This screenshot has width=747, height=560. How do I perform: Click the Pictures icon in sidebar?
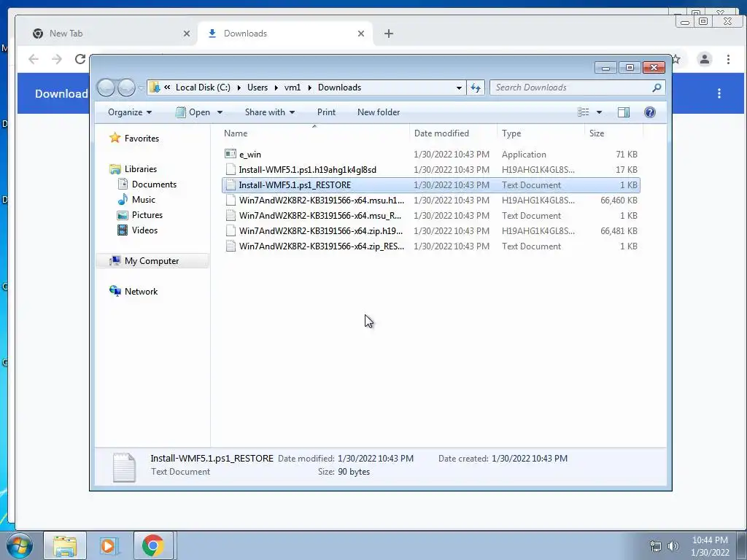123,215
